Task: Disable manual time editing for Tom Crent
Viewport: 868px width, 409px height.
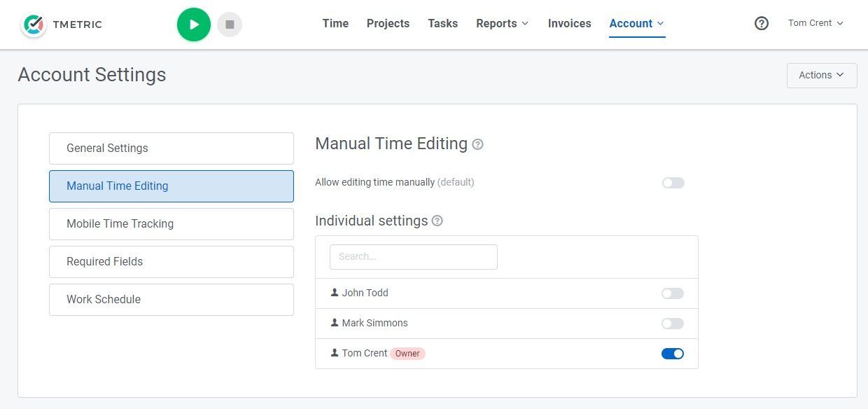Action: coord(673,354)
